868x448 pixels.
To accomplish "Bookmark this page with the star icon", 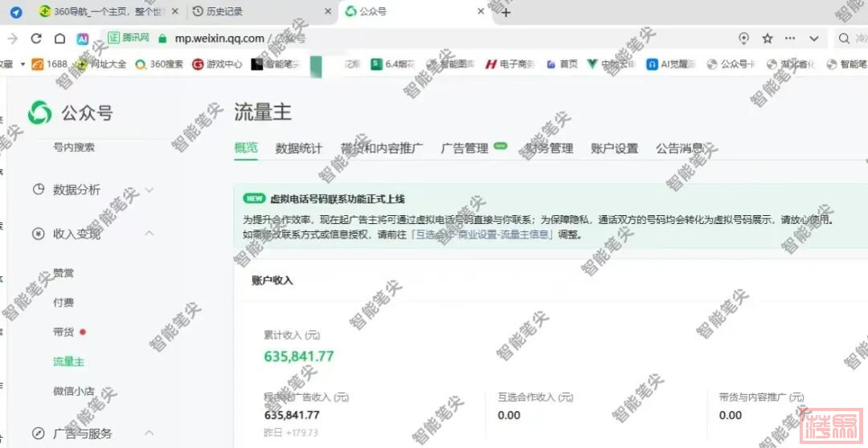I will [x=768, y=39].
